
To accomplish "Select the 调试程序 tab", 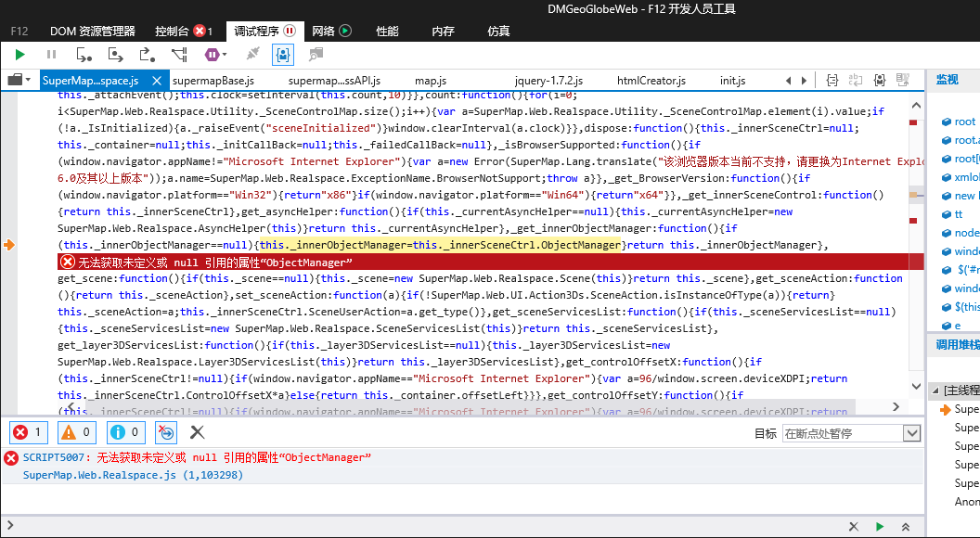I will (x=265, y=31).
